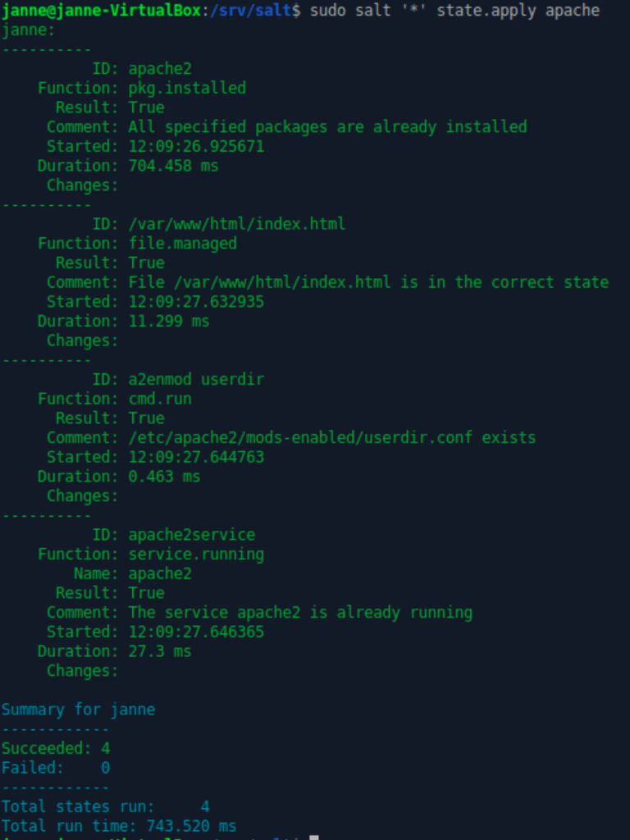Click the file.managed function value
The height and width of the screenshot is (840, 630).
pos(182,244)
